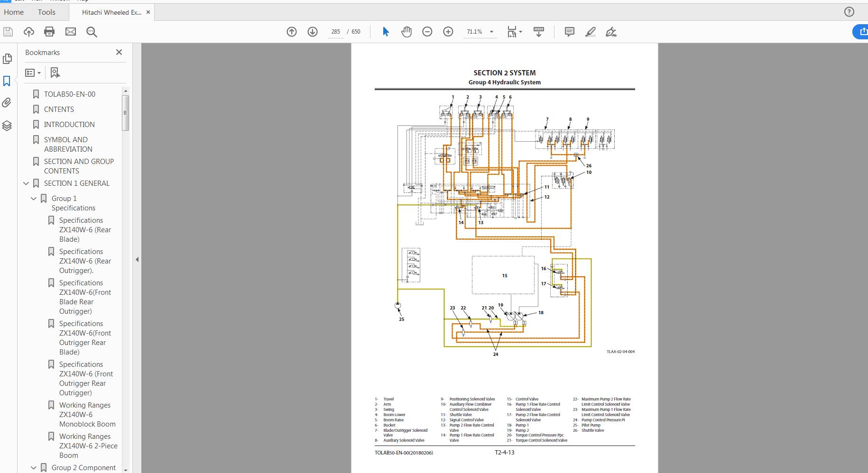Image resolution: width=868 pixels, height=473 pixels.
Task: Activate the hand pan tool
Action: coord(406,32)
